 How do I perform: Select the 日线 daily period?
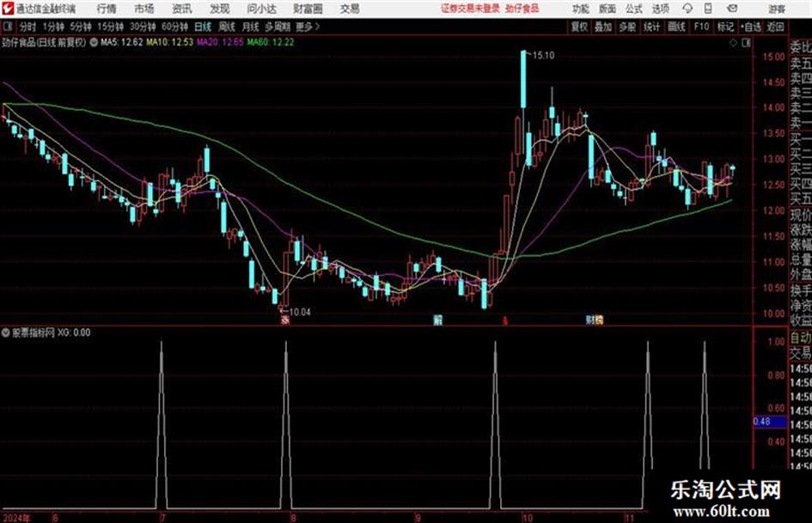pos(203,27)
